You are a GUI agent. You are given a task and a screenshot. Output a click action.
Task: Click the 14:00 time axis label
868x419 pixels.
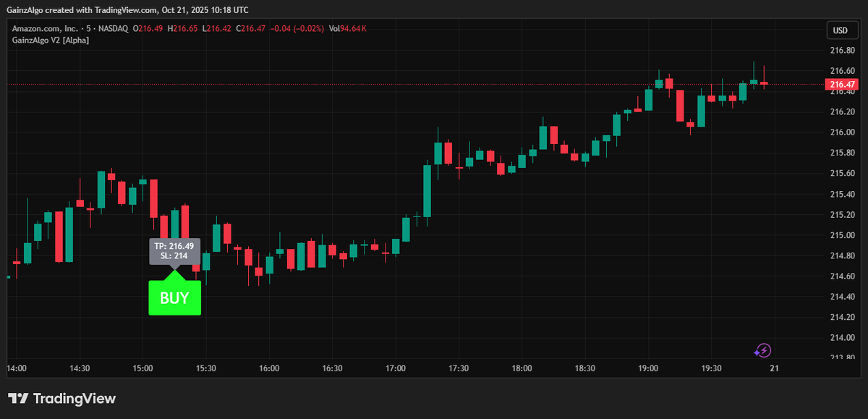(17, 368)
